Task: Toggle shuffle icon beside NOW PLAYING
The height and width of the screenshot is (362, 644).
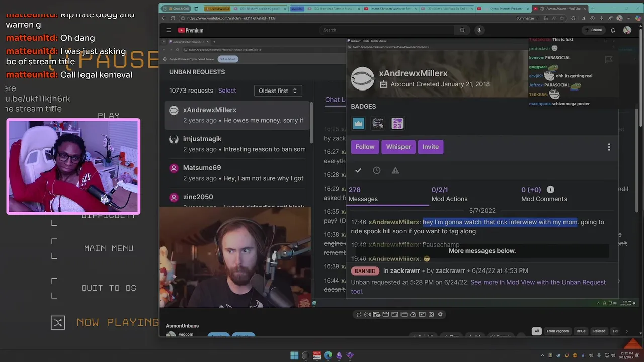Action: tap(58, 322)
